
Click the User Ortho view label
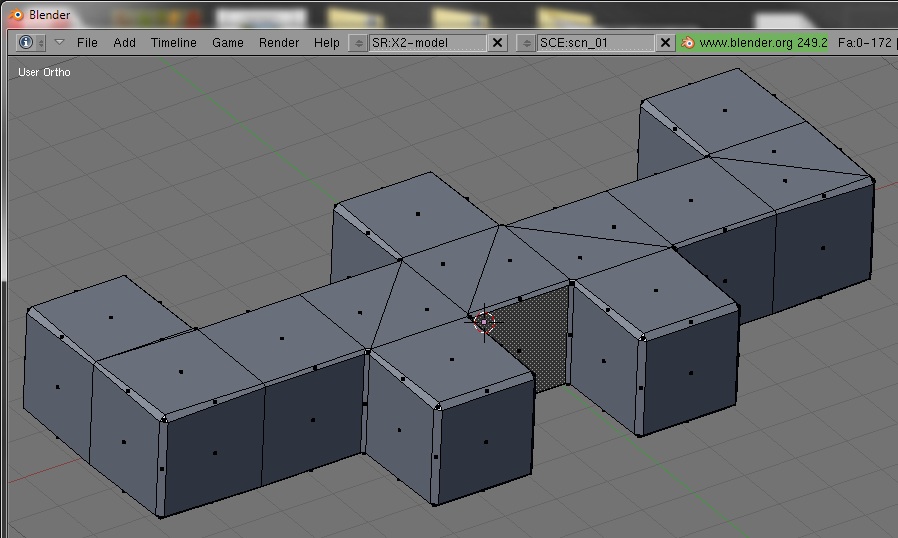pos(44,72)
